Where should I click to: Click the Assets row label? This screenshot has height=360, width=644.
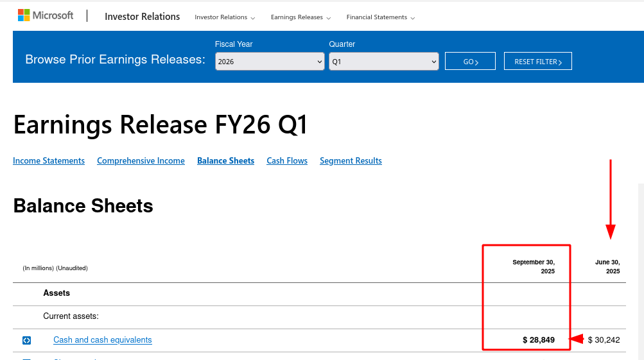[57, 293]
